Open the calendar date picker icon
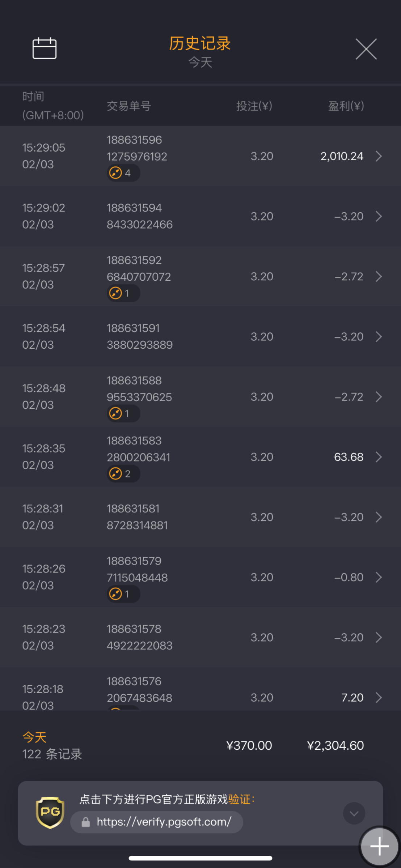This screenshot has height=868, width=401. [45, 48]
